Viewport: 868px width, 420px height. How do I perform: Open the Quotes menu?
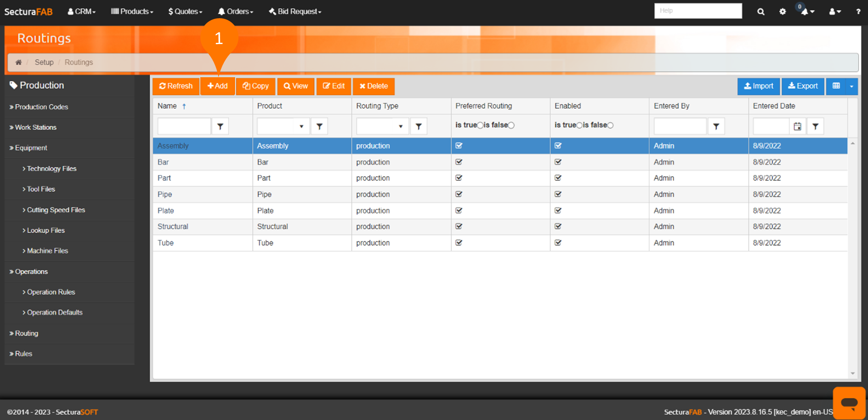(x=185, y=12)
